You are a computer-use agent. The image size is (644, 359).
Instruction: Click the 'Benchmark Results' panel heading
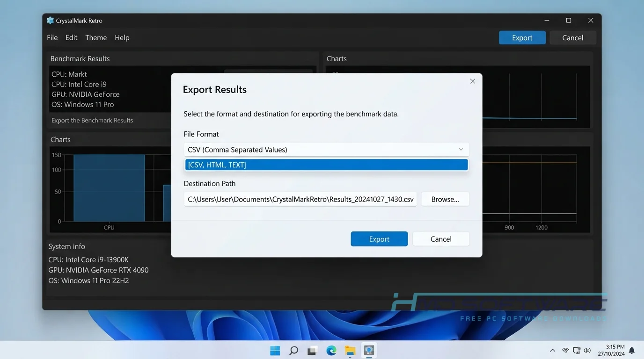pyautogui.click(x=80, y=59)
